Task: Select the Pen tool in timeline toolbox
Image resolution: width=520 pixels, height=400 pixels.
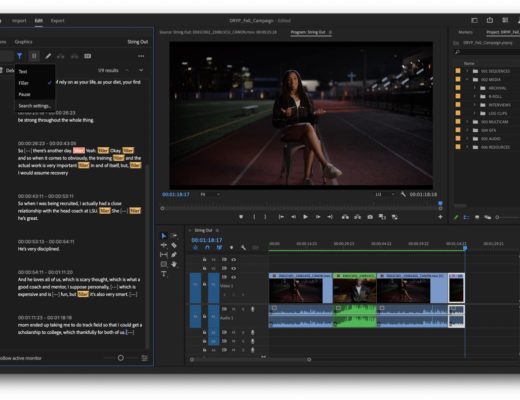Action: tap(174, 255)
